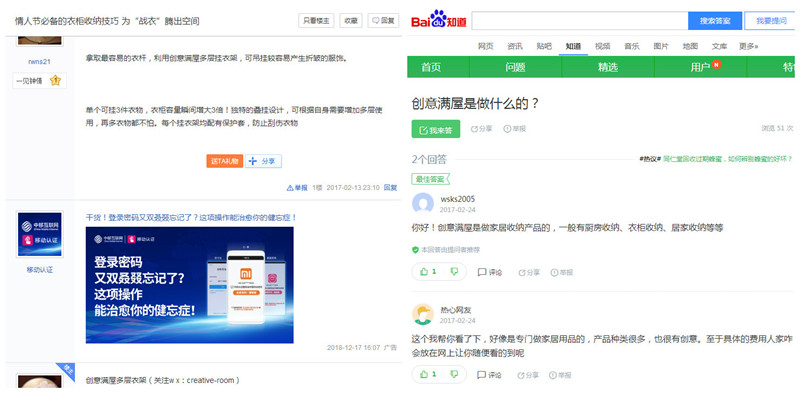This screenshot has height=393, width=800.
Task: Click the 收藏 button in forum thread
Action: point(351,21)
